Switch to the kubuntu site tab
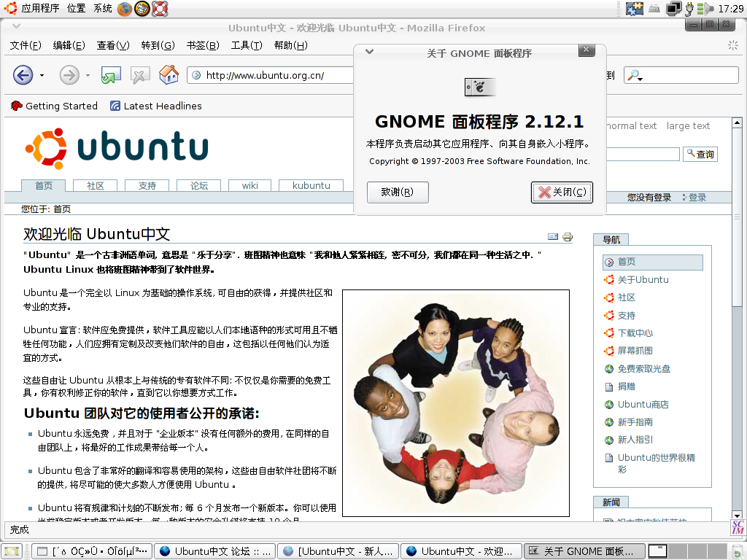This screenshot has width=747, height=560. click(311, 186)
